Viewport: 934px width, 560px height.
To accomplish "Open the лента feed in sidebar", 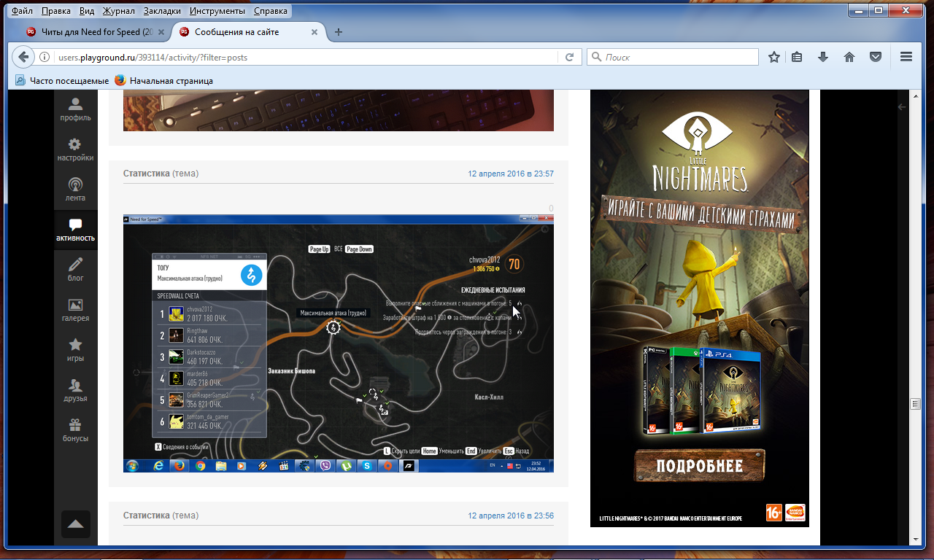I will pyautogui.click(x=75, y=190).
